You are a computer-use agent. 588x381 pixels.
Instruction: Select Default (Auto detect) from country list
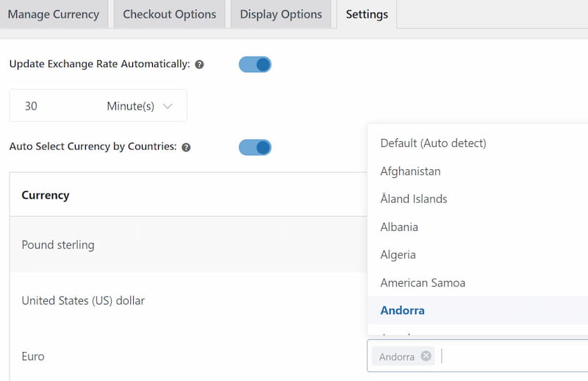433,143
